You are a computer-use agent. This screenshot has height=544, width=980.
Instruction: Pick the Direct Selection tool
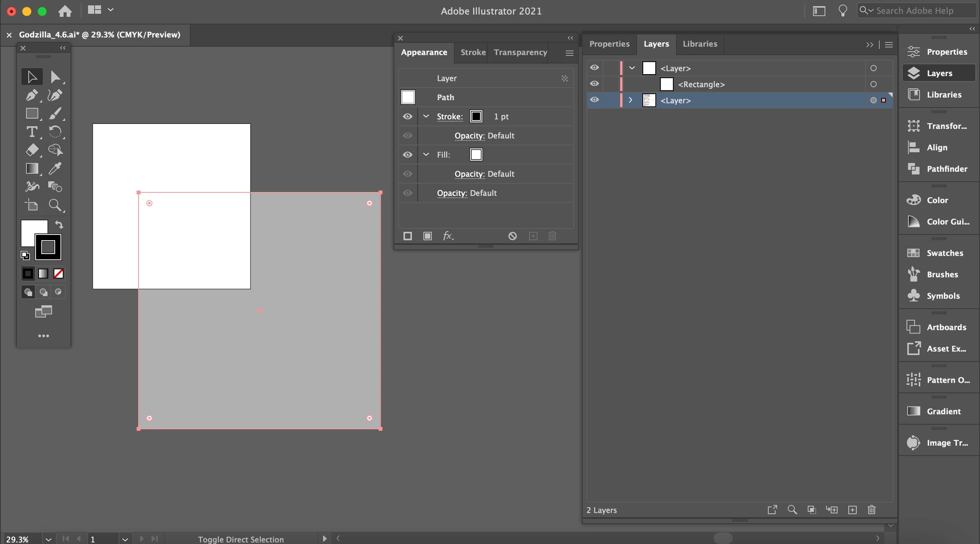[55, 77]
